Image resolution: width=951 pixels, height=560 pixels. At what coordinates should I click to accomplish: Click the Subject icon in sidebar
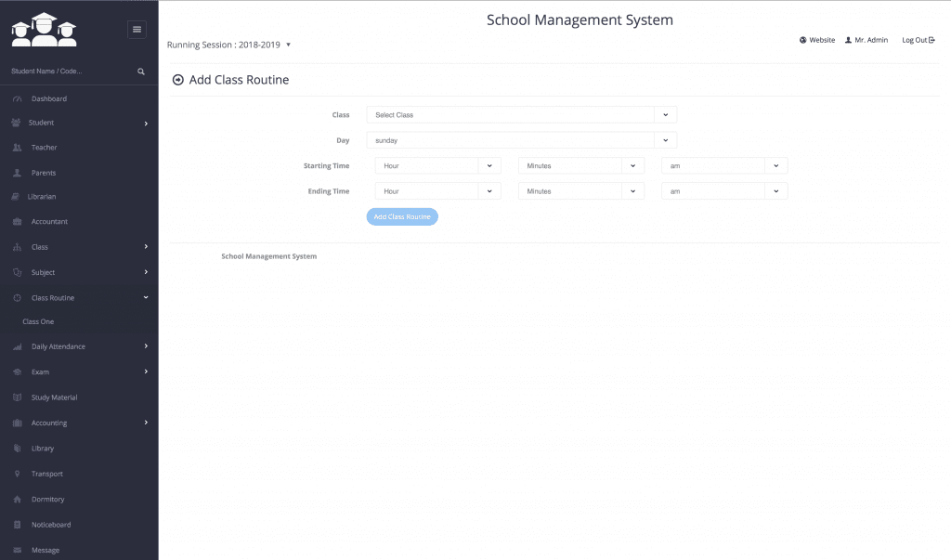(x=17, y=272)
